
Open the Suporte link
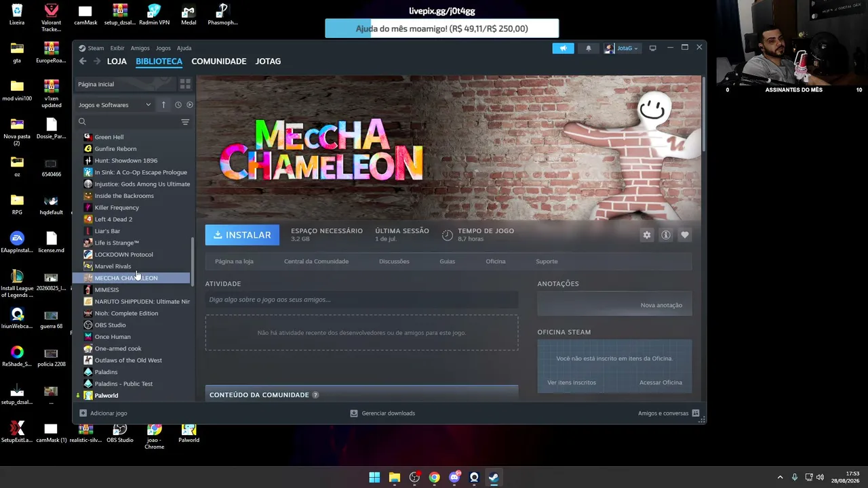[x=547, y=262]
